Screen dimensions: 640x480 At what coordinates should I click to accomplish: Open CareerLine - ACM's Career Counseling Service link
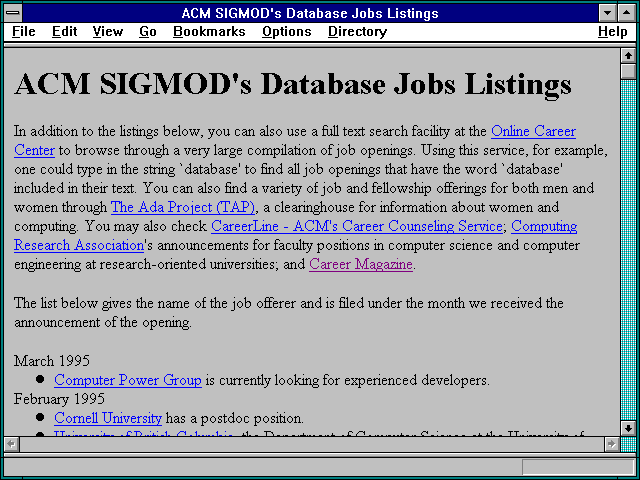coord(357,226)
